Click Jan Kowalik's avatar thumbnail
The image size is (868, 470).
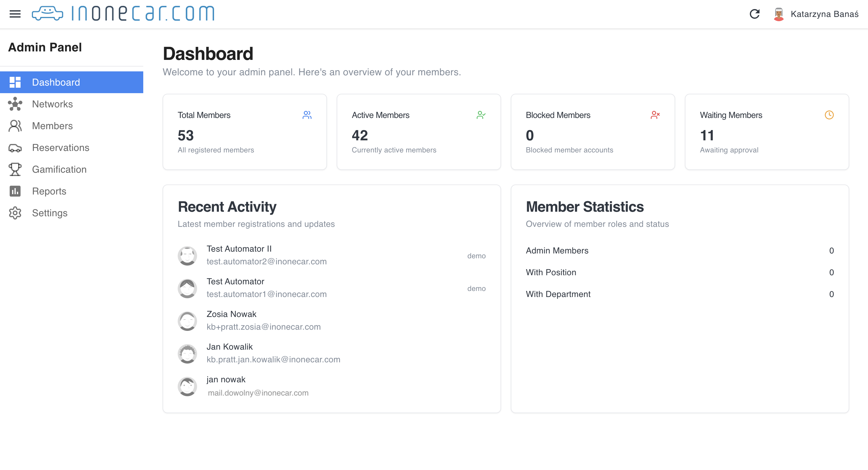coord(187,353)
